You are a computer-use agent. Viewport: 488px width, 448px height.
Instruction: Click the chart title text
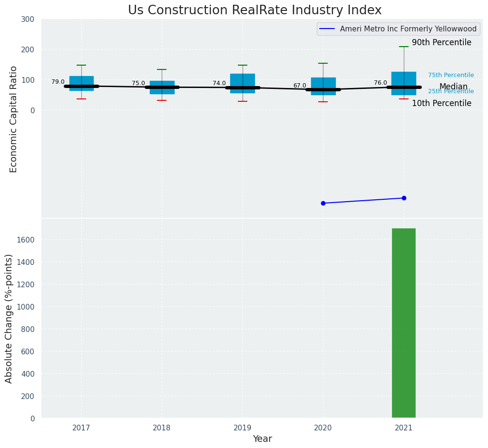[254, 10]
